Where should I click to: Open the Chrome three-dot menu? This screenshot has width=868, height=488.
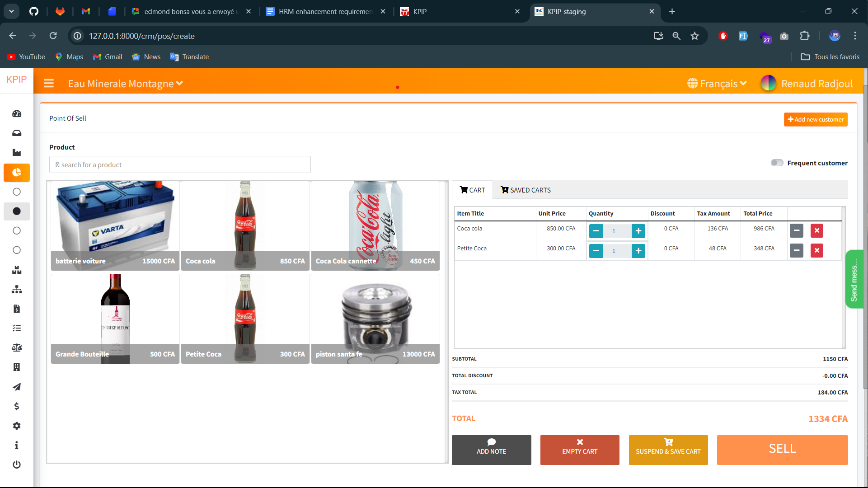point(855,36)
